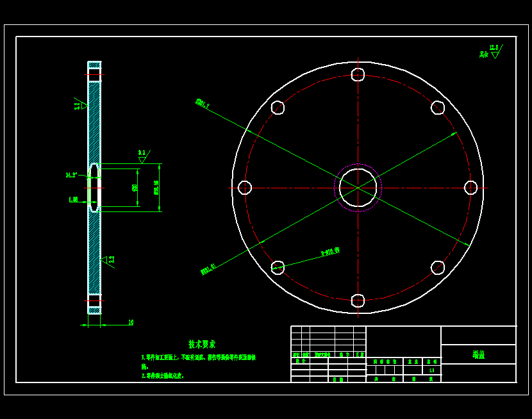
Task: Click the lower-left diameter dimension text on the front view
Action: coord(208,269)
